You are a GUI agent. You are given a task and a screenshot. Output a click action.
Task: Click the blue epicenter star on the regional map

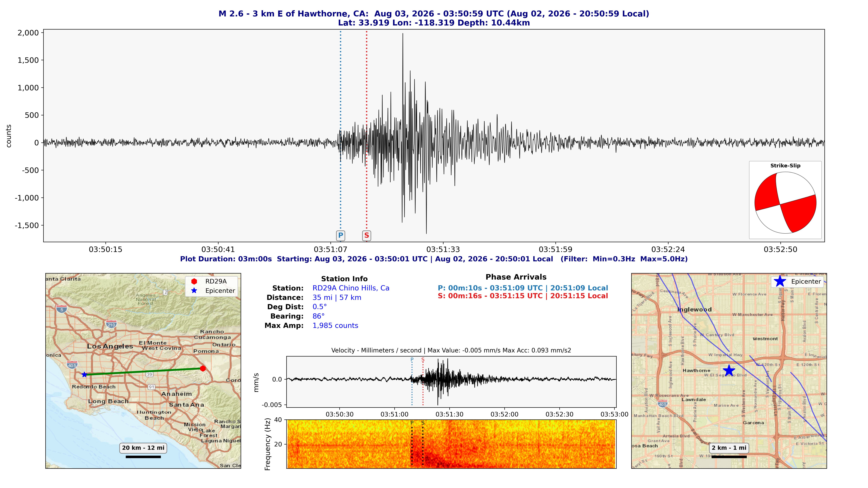(84, 374)
